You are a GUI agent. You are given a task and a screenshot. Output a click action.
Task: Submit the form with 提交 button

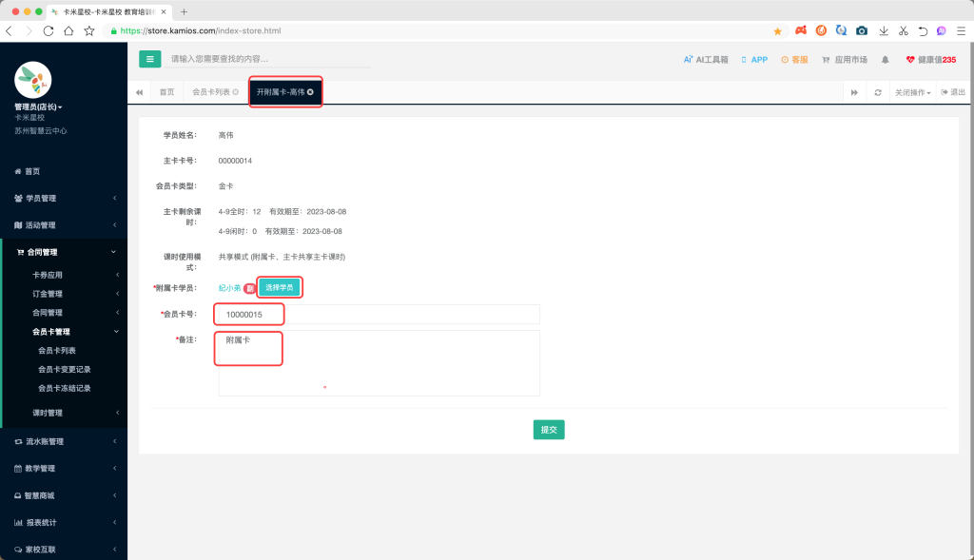(549, 430)
